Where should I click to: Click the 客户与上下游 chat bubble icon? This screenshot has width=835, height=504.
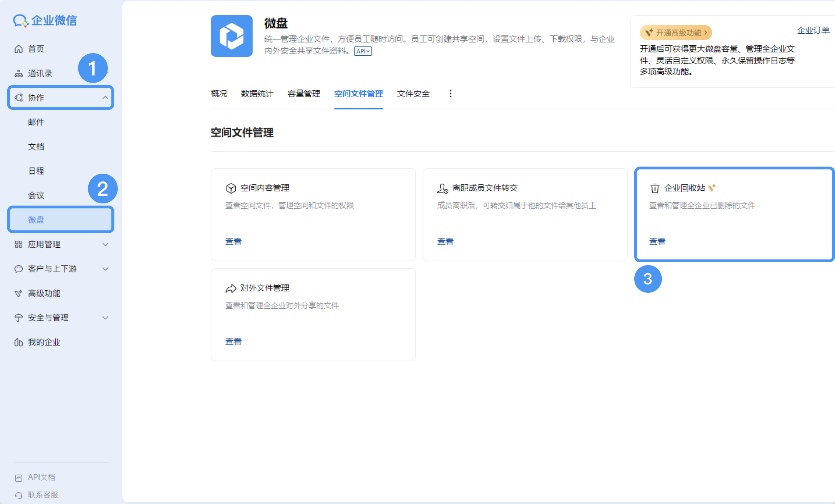point(18,269)
